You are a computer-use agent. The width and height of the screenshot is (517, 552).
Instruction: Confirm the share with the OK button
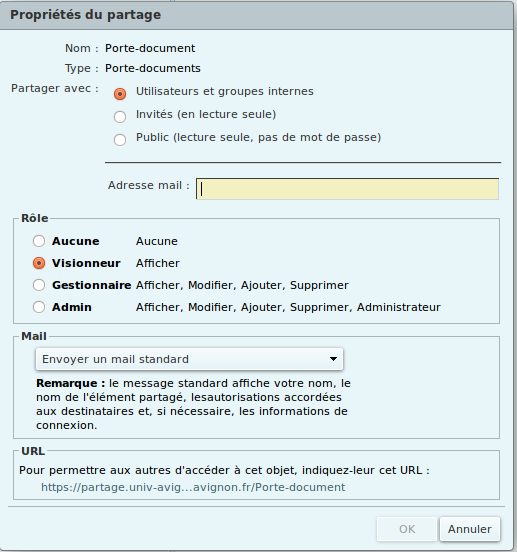click(x=407, y=529)
